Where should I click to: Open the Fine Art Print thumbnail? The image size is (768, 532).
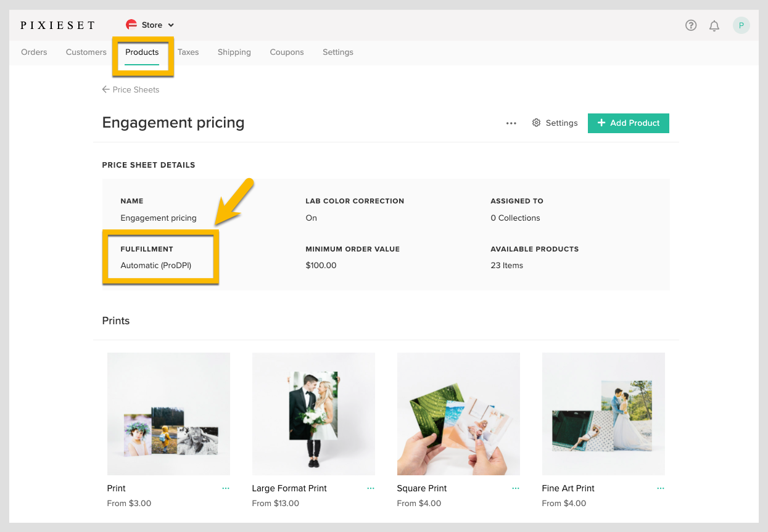tap(603, 414)
